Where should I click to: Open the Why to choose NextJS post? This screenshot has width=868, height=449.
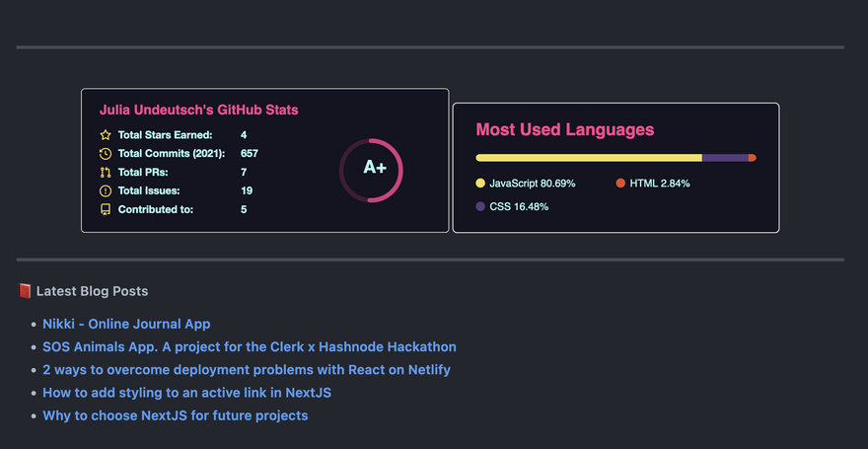175,415
